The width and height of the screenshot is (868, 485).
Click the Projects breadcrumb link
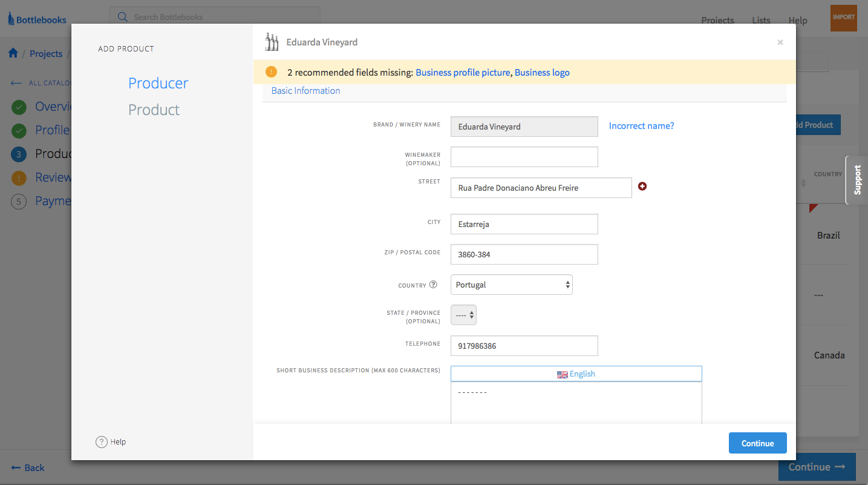tap(46, 53)
